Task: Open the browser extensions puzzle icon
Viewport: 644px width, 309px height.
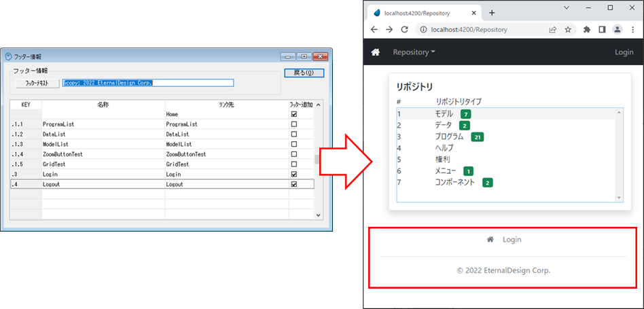Action: [586, 30]
